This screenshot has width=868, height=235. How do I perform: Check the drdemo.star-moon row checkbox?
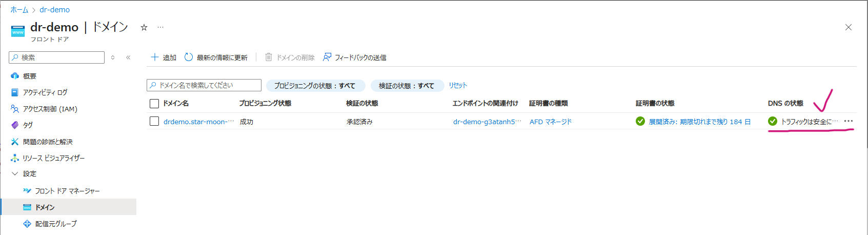pyautogui.click(x=154, y=121)
